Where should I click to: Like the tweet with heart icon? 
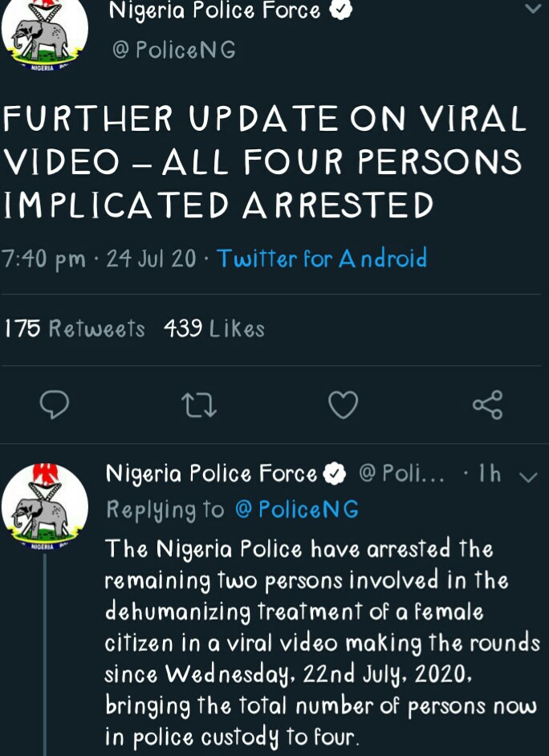344,404
